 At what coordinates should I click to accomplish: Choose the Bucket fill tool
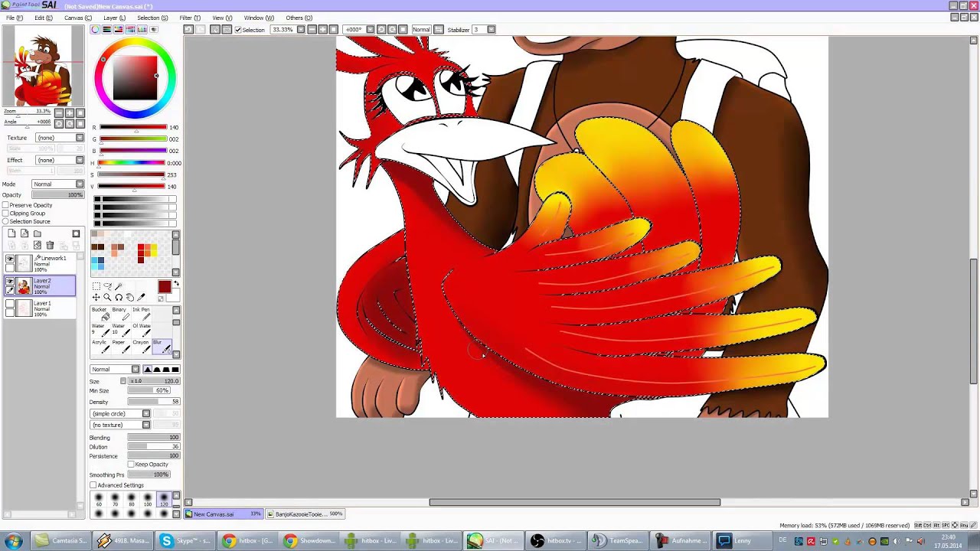pos(100,314)
